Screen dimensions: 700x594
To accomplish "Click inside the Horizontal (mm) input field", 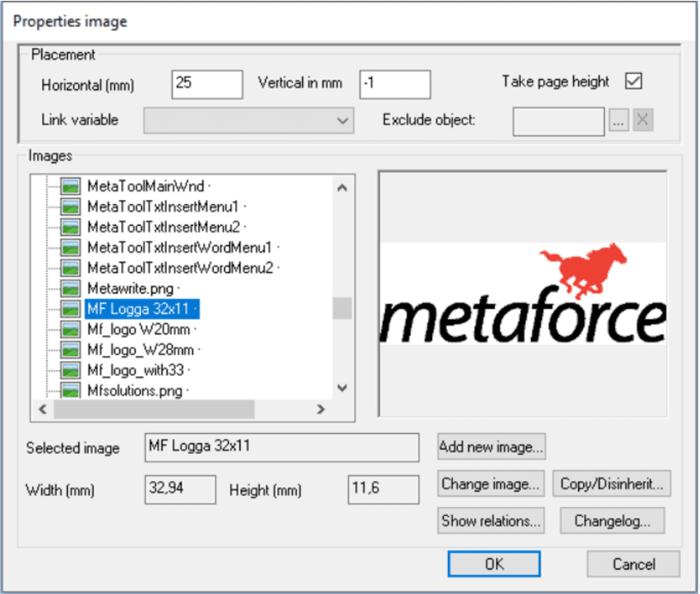I will coord(206,84).
